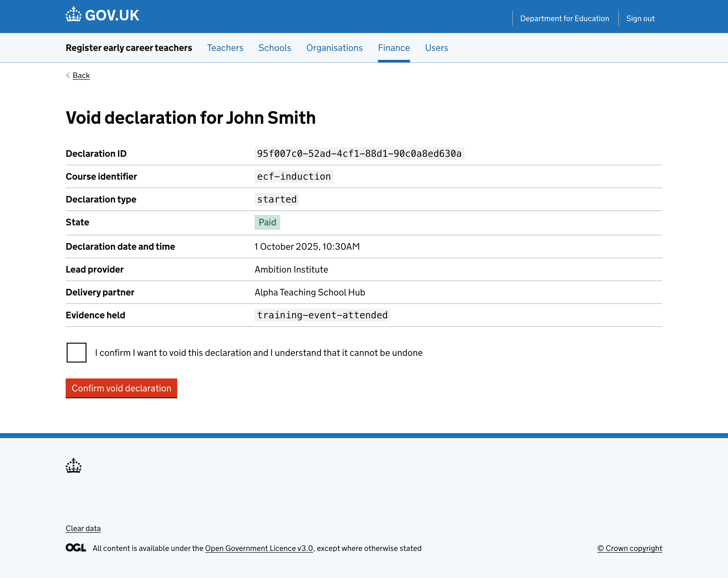This screenshot has width=728, height=578.
Task: Open the Teachers navigation tab
Action: (225, 48)
